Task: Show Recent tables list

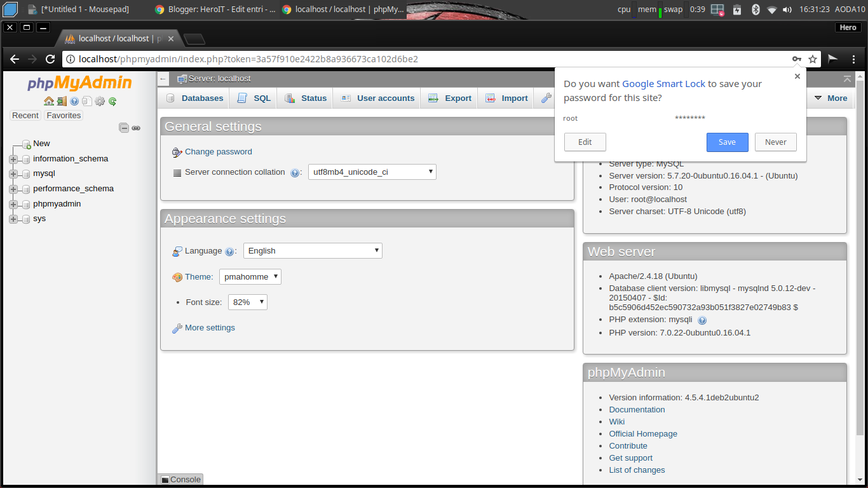Action: (x=25, y=116)
